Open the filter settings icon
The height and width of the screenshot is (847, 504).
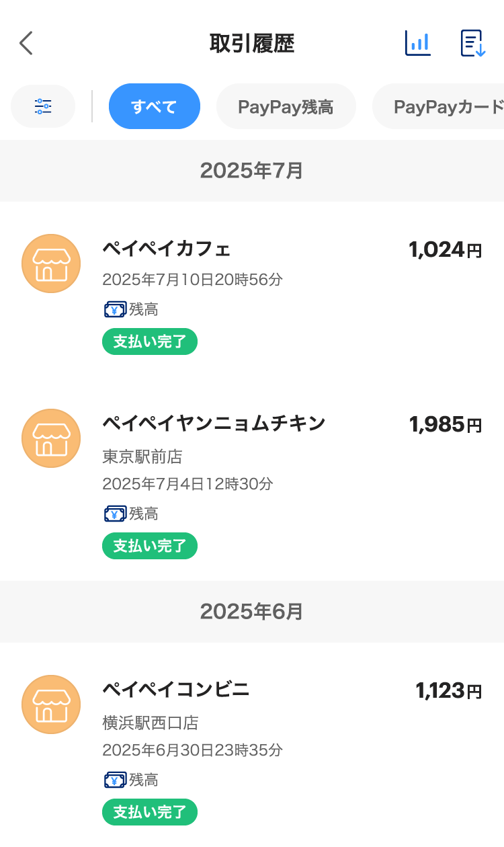[43, 106]
